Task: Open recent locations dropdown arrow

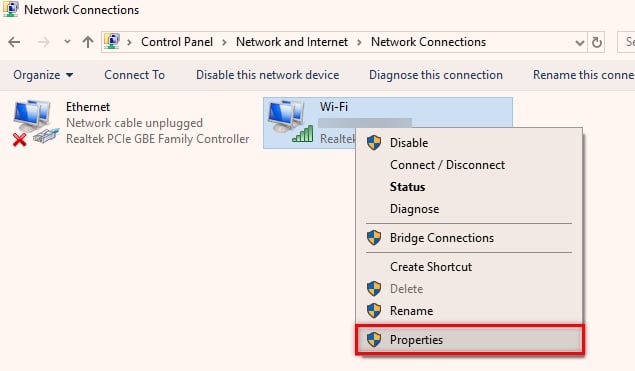Action: (67, 42)
